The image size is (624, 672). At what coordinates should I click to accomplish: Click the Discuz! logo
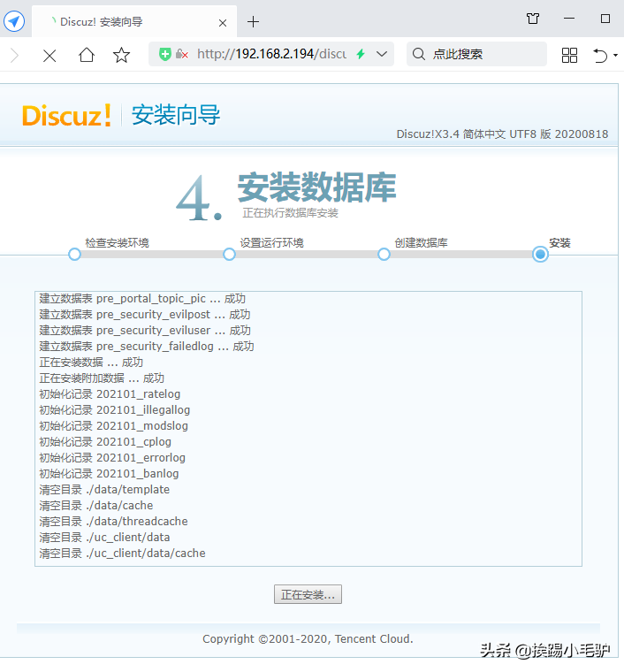67,115
